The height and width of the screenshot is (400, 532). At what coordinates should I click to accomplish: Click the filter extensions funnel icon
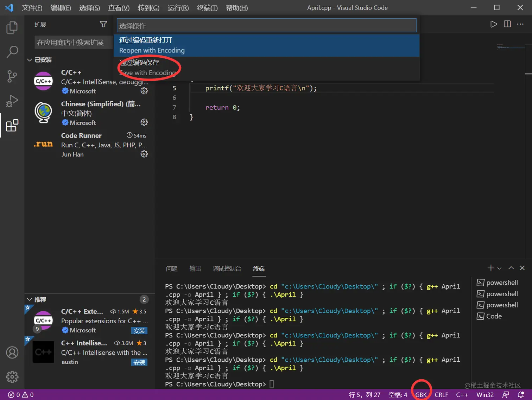pyautogui.click(x=103, y=24)
